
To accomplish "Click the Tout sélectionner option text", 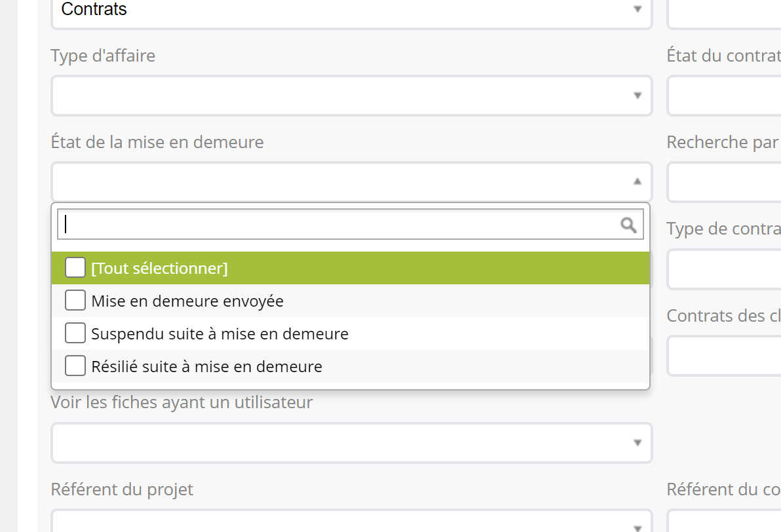I will (159, 269).
